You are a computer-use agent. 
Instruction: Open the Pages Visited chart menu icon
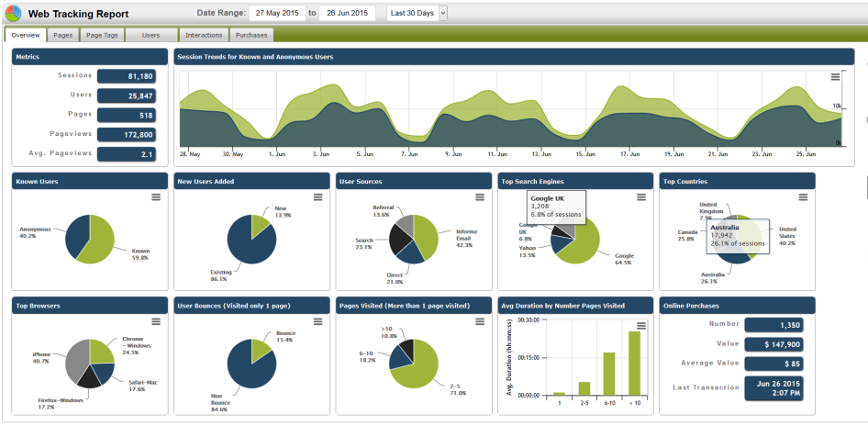(x=480, y=321)
